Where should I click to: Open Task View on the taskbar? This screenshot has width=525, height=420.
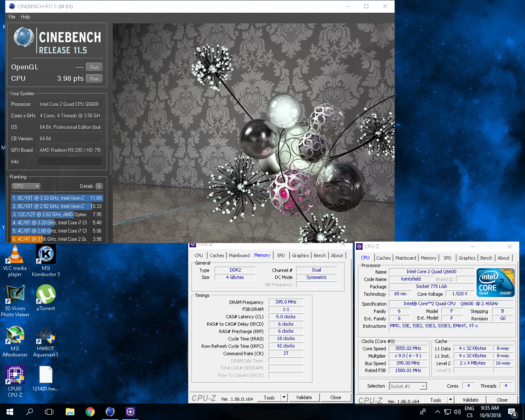[49, 412]
